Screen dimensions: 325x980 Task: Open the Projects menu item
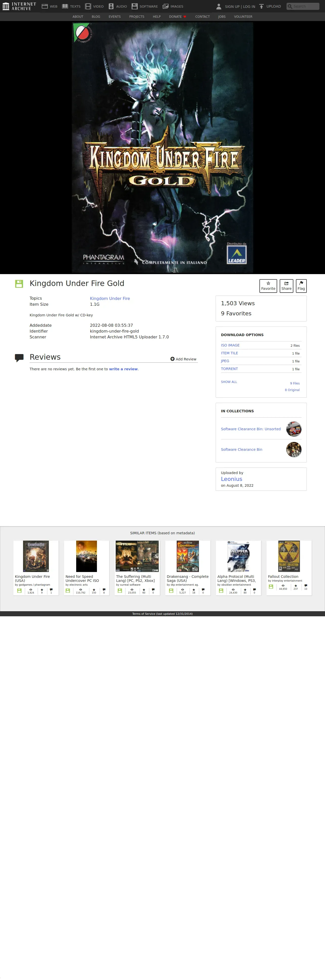(137, 17)
